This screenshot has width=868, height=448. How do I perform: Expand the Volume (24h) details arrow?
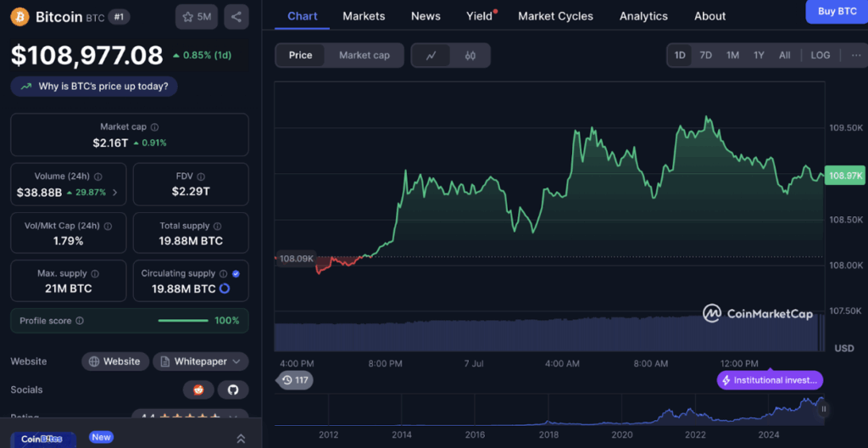pos(114,193)
